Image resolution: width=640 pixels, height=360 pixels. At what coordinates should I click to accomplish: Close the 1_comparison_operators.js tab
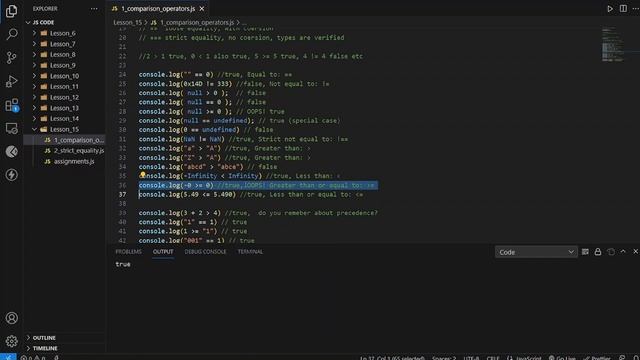click(x=202, y=9)
